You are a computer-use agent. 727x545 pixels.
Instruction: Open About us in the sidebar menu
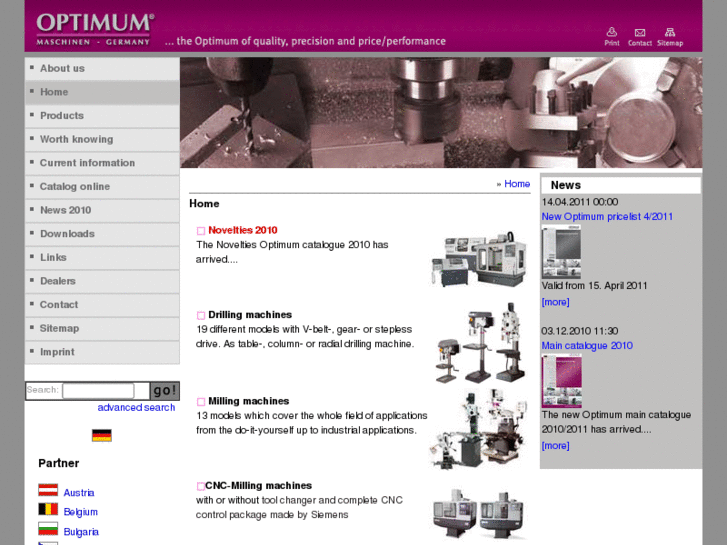pos(102,68)
